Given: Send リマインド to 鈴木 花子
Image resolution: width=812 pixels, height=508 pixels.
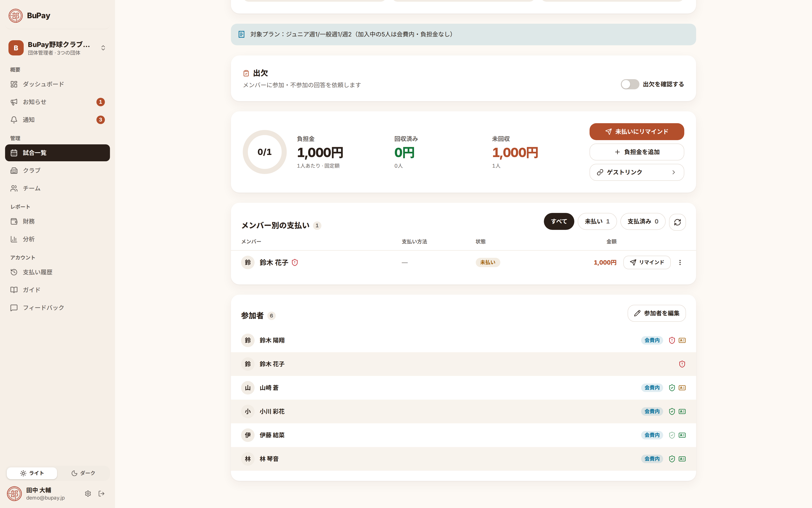Looking at the screenshot, I should pos(647,262).
